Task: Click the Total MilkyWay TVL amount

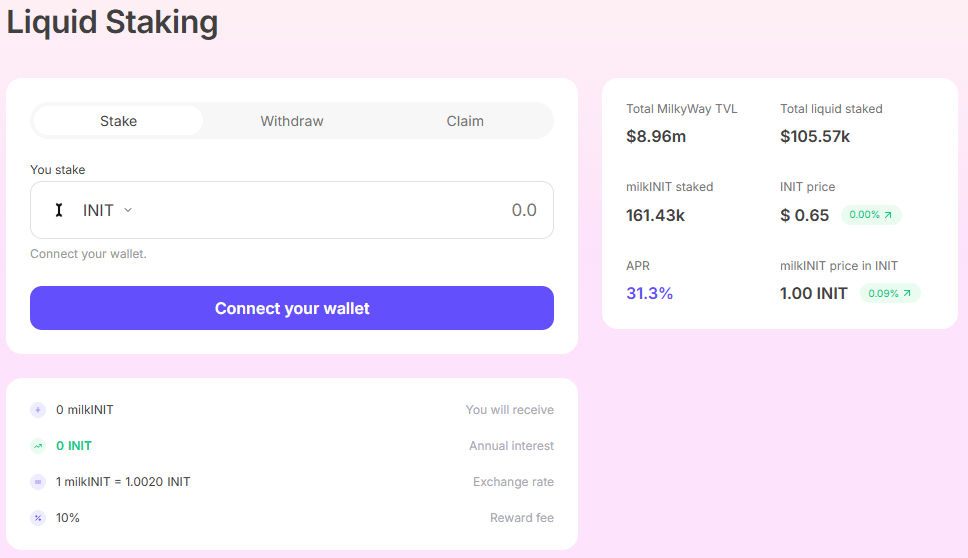Action: tap(656, 136)
